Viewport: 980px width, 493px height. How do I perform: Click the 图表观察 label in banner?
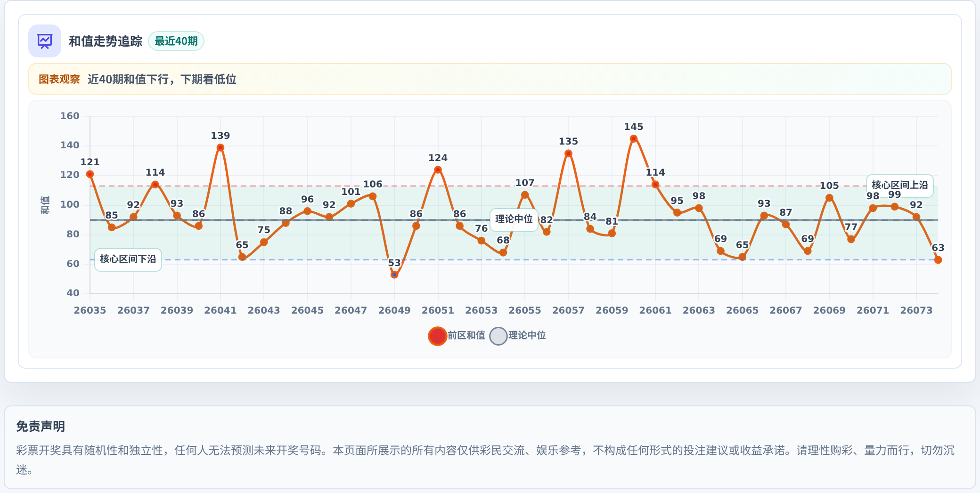[59, 79]
